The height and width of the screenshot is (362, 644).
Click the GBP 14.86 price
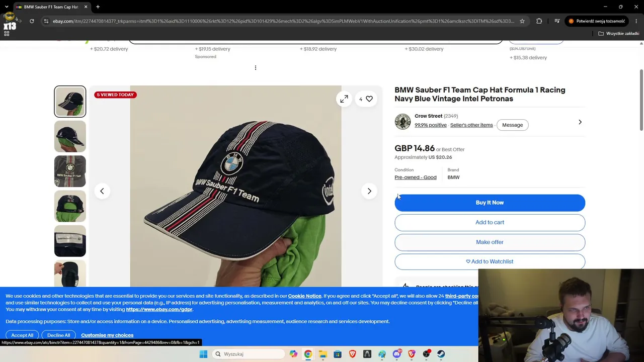(x=415, y=149)
